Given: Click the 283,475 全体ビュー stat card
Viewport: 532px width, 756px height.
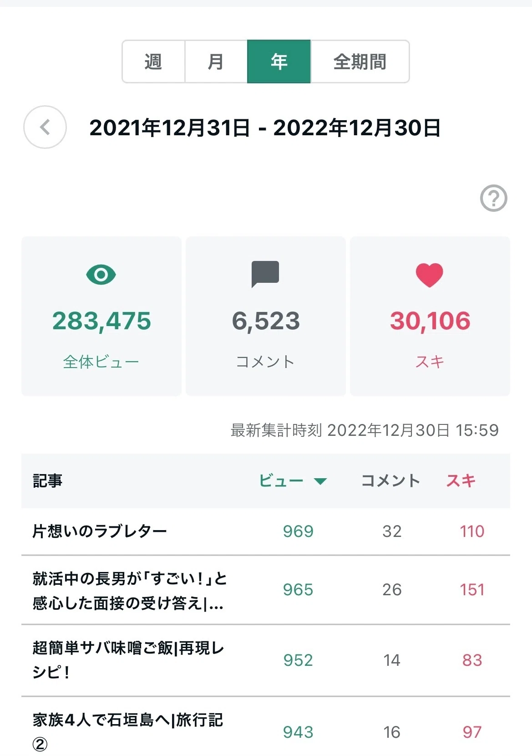Looking at the screenshot, I should tap(101, 316).
